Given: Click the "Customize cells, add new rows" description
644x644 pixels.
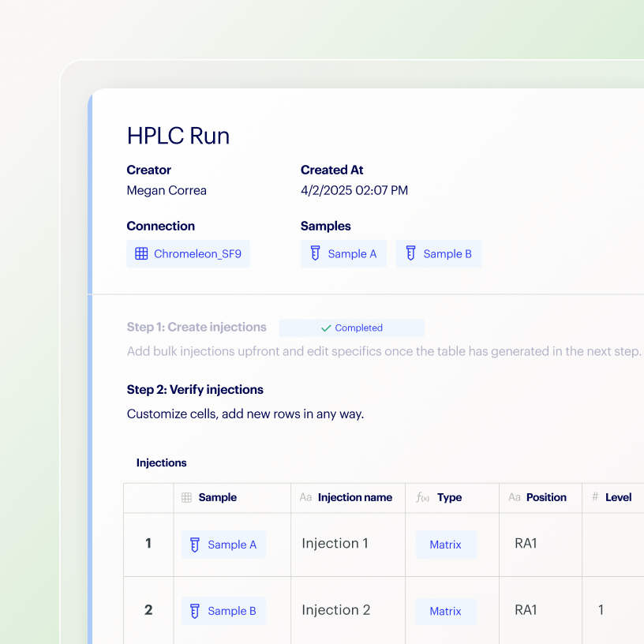Looking at the screenshot, I should [x=245, y=414].
